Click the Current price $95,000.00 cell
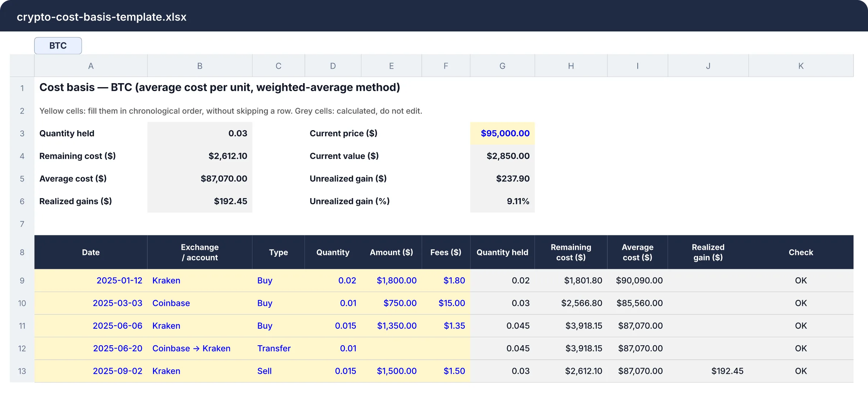Image resolution: width=868 pixels, height=402 pixels. pos(502,133)
